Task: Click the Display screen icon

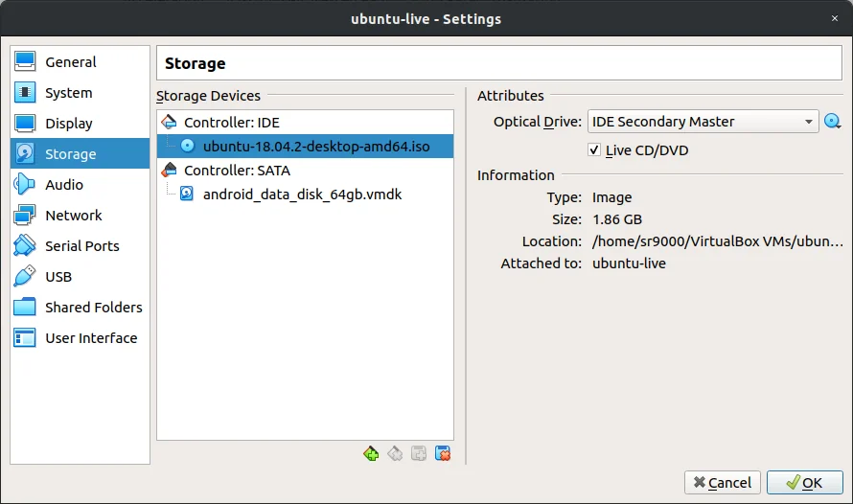Action: tap(25, 124)
